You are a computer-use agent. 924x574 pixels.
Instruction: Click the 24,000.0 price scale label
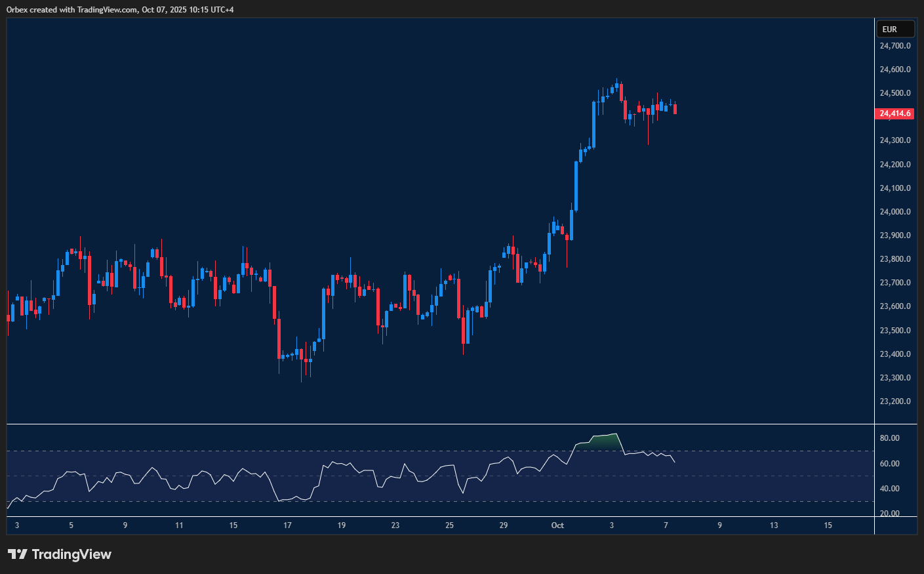point(894,212)
